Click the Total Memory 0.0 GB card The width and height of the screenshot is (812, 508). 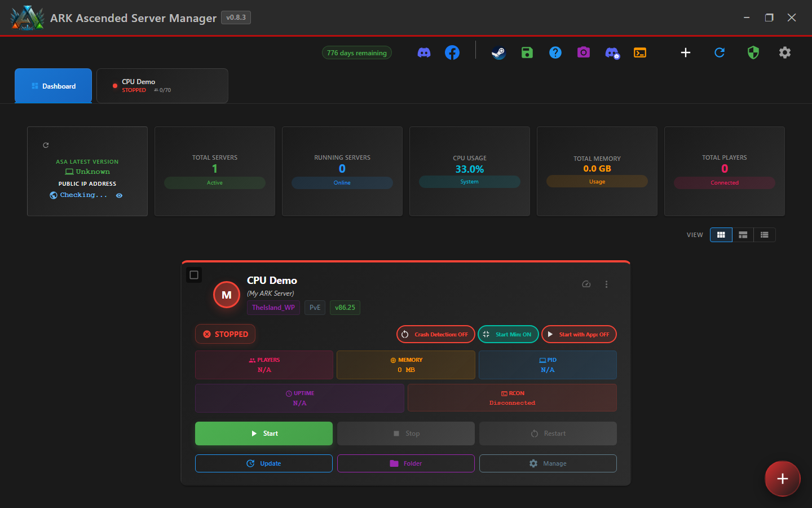597,171
